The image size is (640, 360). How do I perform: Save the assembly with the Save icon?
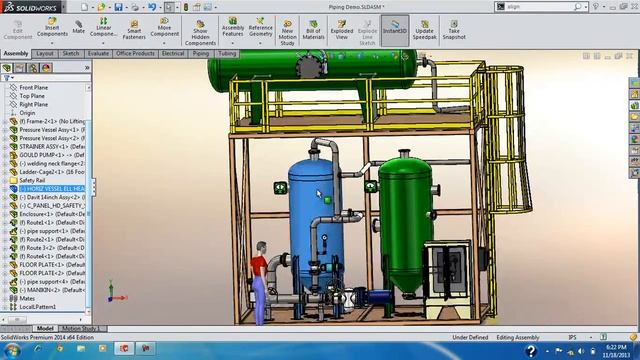(x=118, y=7)
